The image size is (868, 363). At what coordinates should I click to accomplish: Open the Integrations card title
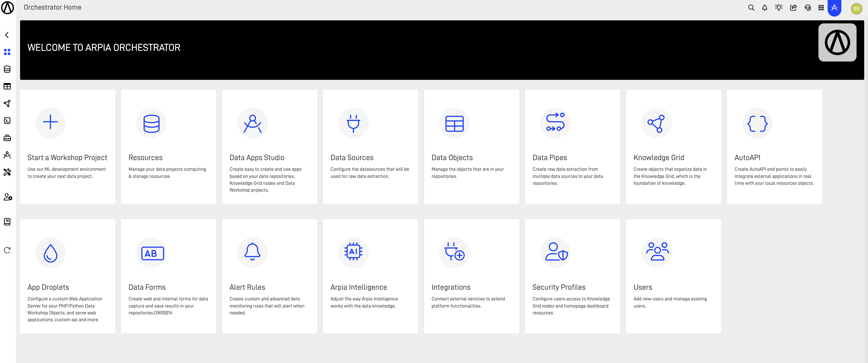pyautogui.click(x=451, y=287)
